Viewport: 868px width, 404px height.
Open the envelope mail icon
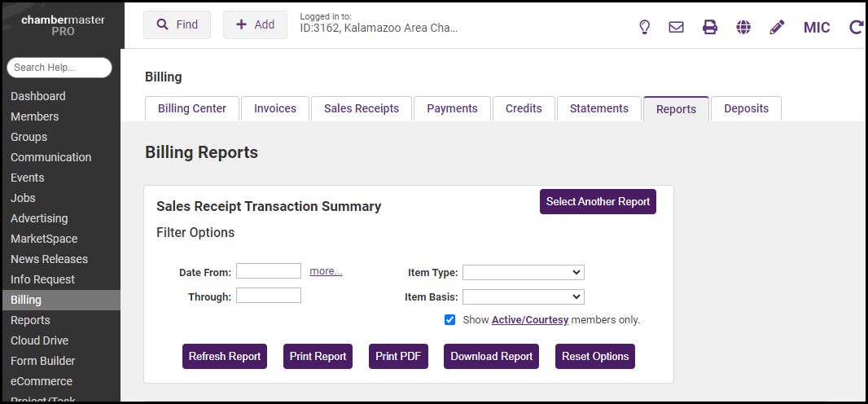tap(676, 27)
